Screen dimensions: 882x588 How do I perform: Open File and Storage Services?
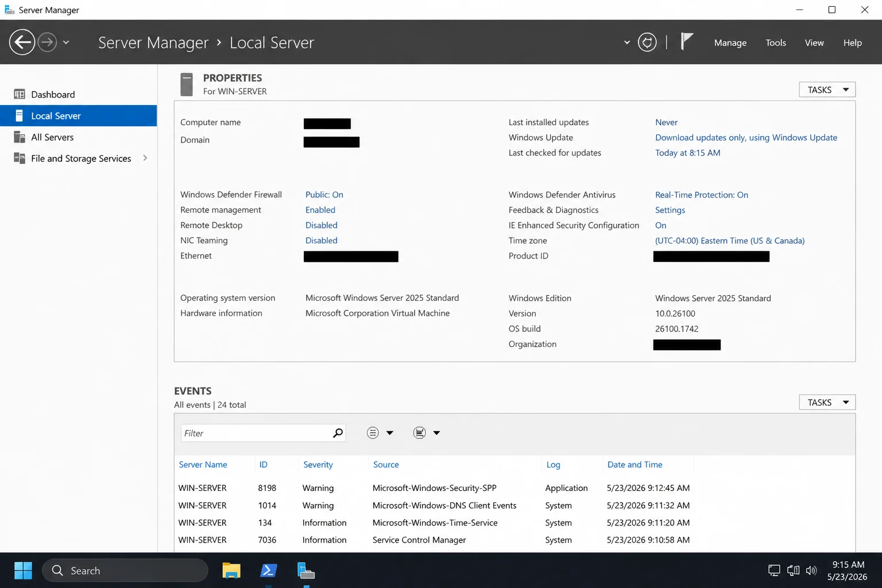coord(79,158)
